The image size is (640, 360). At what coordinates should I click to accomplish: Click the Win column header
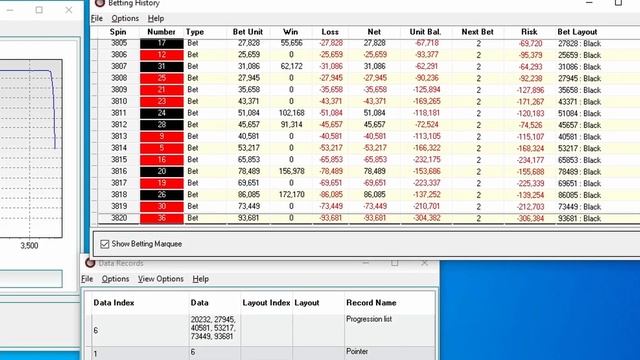click(291, 32)
